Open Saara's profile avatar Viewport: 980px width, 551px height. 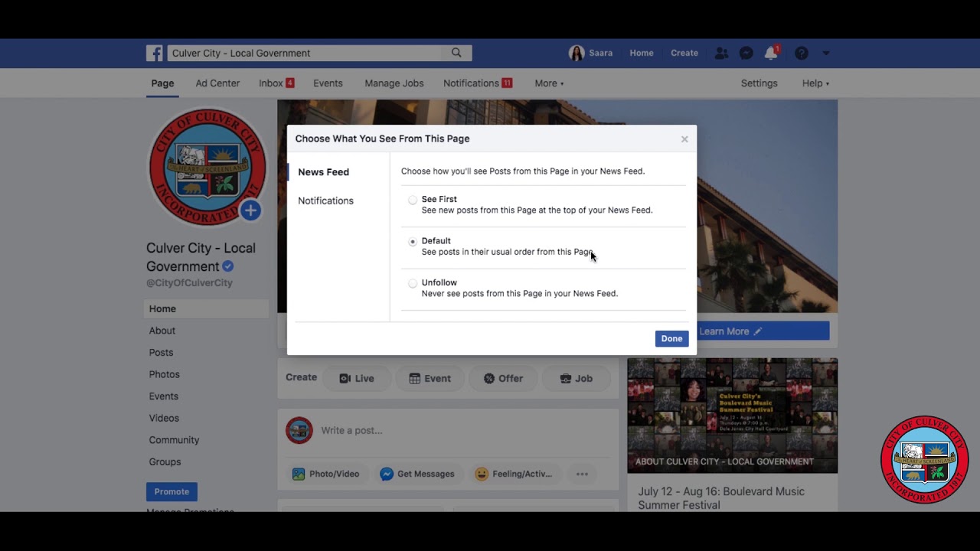tap(577, 53)
